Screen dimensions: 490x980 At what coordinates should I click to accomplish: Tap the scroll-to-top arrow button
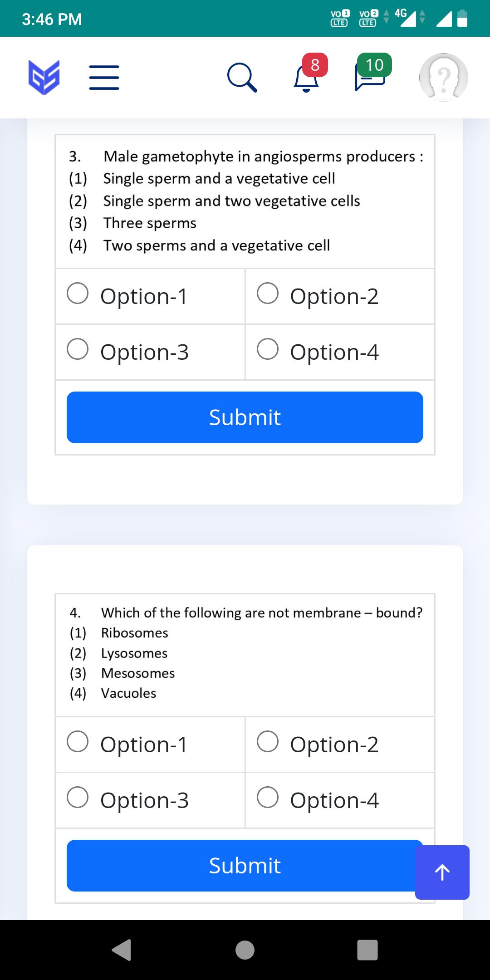(442, 872)
